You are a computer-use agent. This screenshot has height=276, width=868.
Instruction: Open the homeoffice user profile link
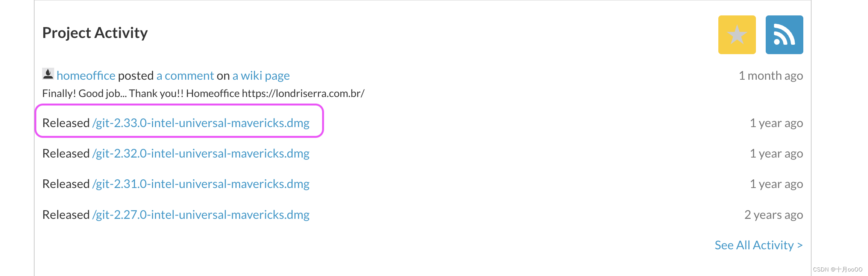pos(86,76)
